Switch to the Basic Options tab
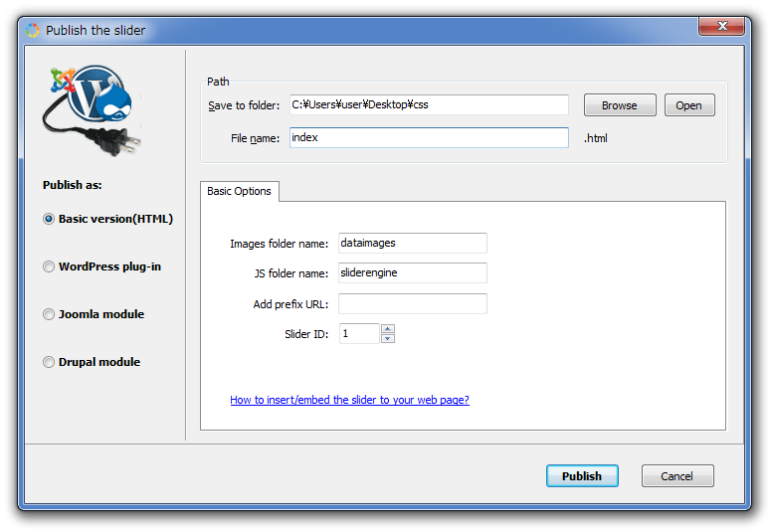 coord(240,191)
